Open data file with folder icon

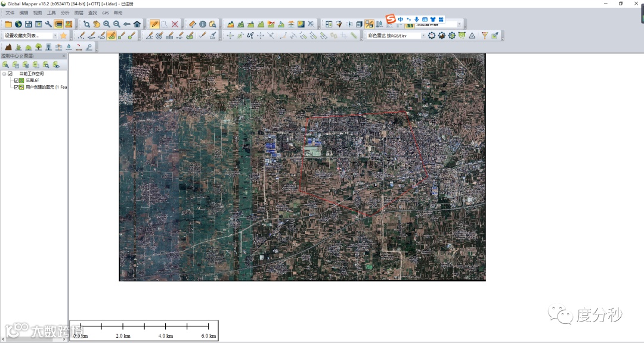tap(8, 24)
